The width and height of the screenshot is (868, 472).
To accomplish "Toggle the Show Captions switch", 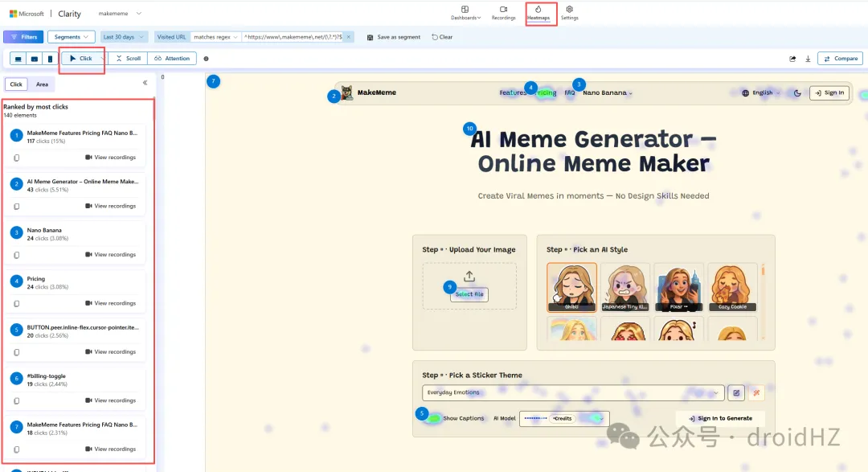I will pyautogui.click(x=434, y=418).
